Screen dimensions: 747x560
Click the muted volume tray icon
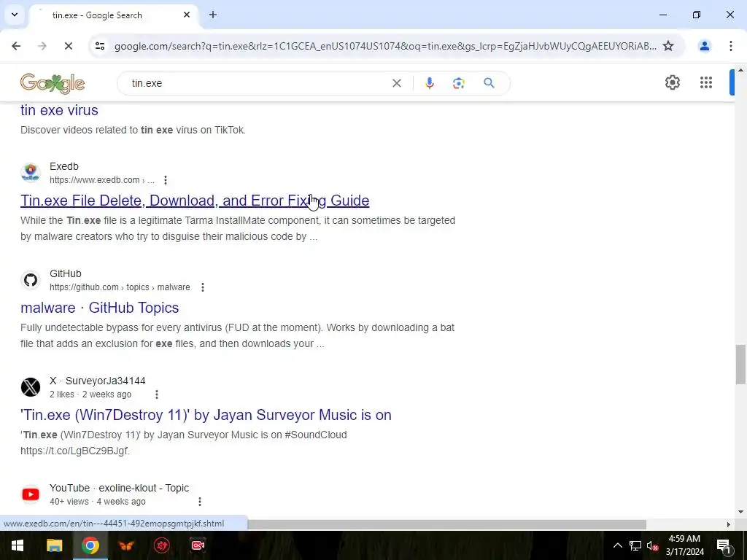653,545
